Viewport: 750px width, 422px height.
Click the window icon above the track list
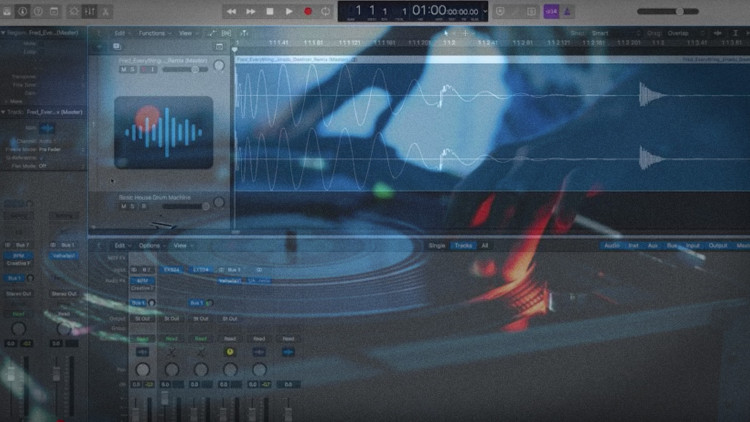coord(219,46)
